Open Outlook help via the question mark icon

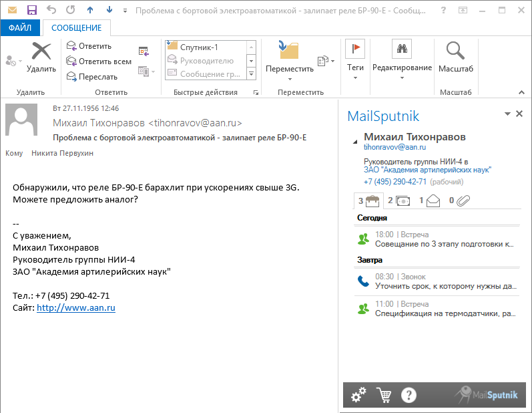coord(443,10)
